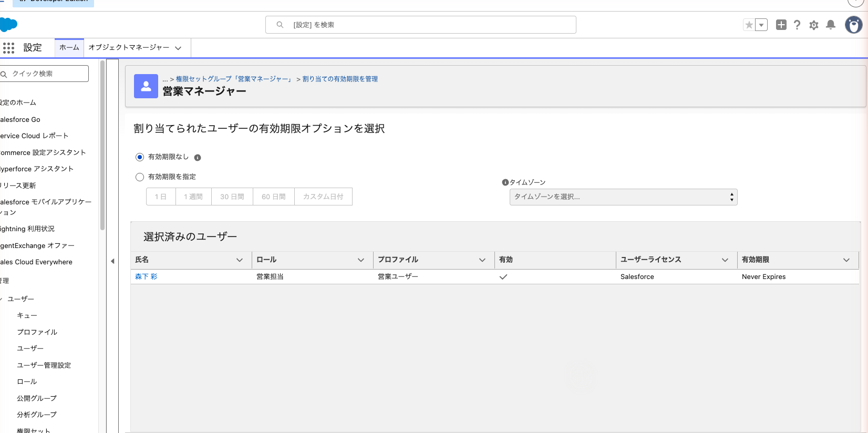Screen dimensions: 868x433
Task: Choose the 1 日 expiration option
Action: point(161,197)
